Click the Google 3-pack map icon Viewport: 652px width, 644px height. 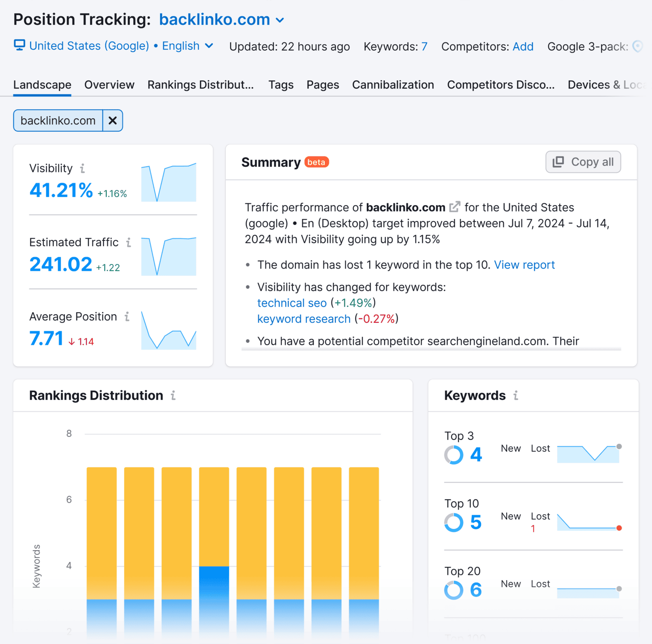637,46
